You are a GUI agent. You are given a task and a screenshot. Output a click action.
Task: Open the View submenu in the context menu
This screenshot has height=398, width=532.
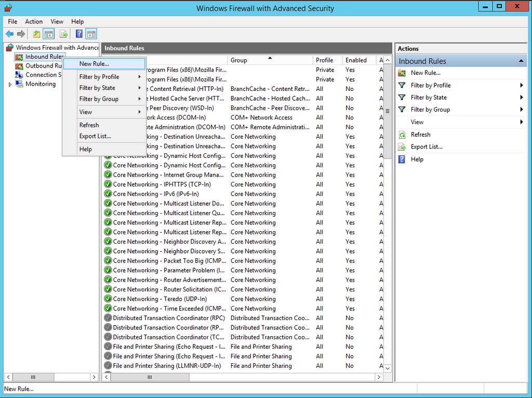[x=104, y=112]
